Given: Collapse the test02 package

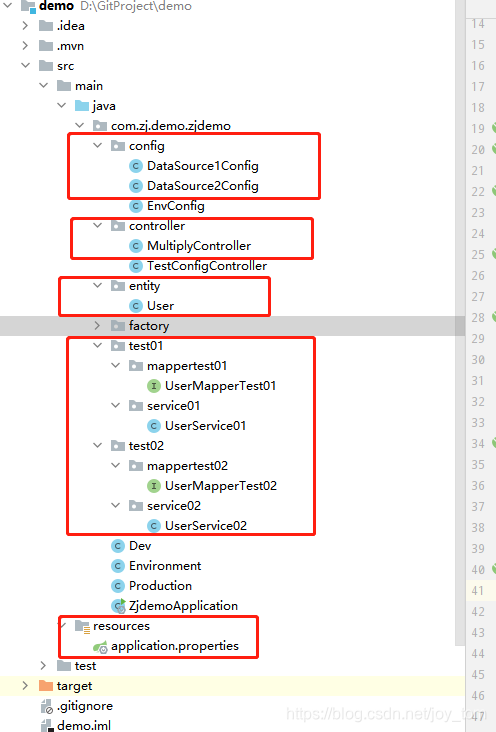Looking at the screenshot, I should (98, 445).
